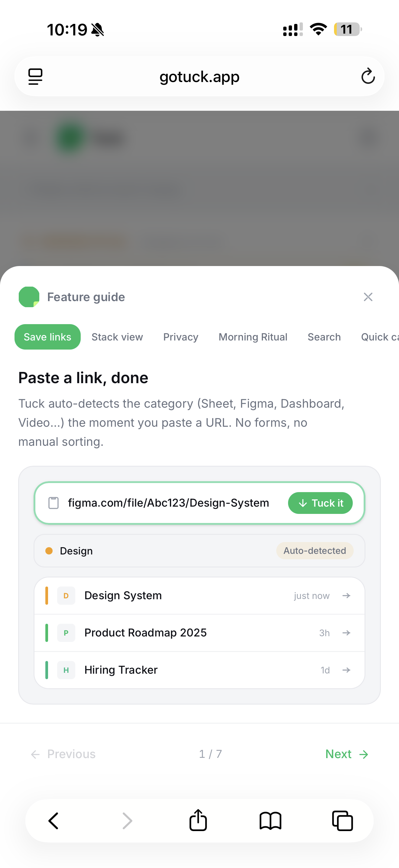Click the green Tuck logo in Feature guide
Image resolution: width=399 pixels, height=868 pixels.
click(x=29, y=297)
